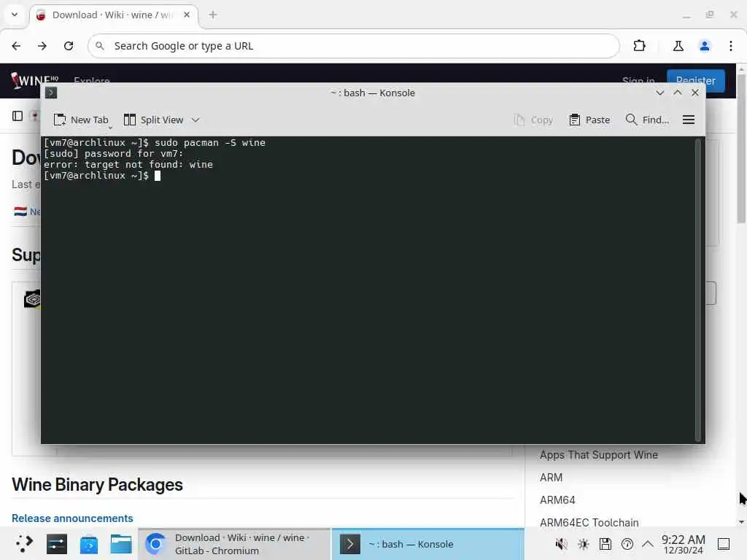The height and width of the screenshot is (560, 747).
Task: Click Split View in Konsole toolbar
Action: (153, 120)
